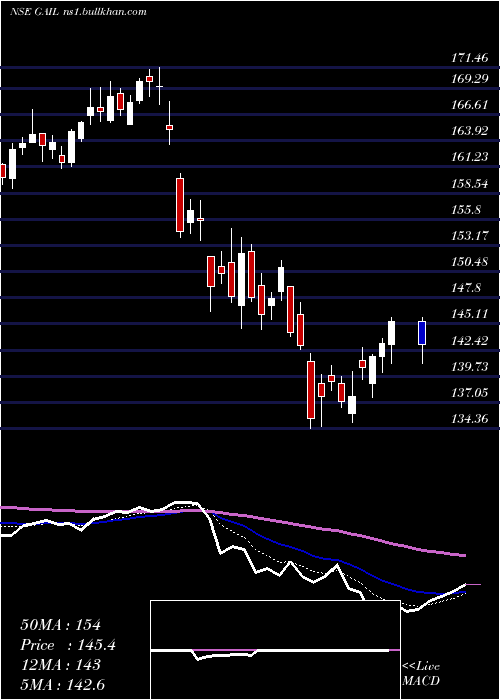
Task: Click the 163.92 price level label
Action: click(x=469, y=131)
